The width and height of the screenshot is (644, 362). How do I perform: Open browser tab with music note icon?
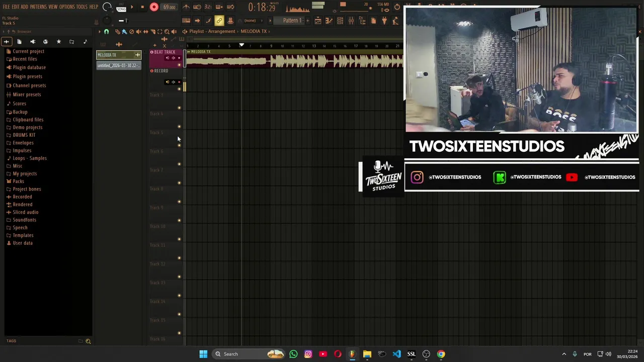[85, 42]
